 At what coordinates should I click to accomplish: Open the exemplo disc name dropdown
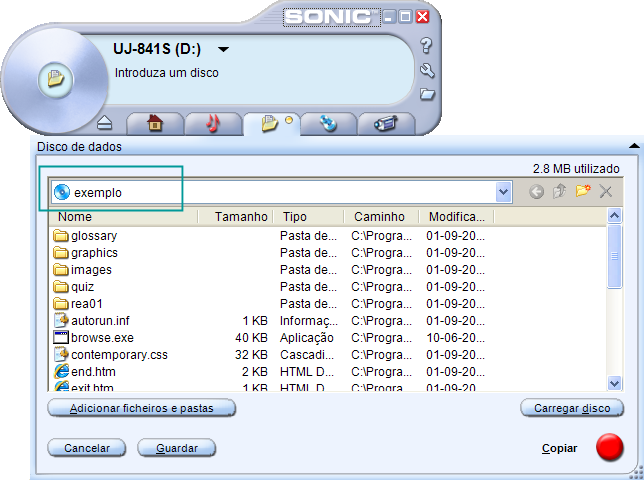[503, 192]
